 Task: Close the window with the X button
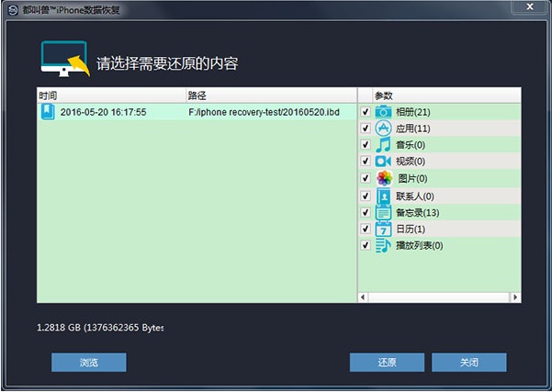click(530, 6)
